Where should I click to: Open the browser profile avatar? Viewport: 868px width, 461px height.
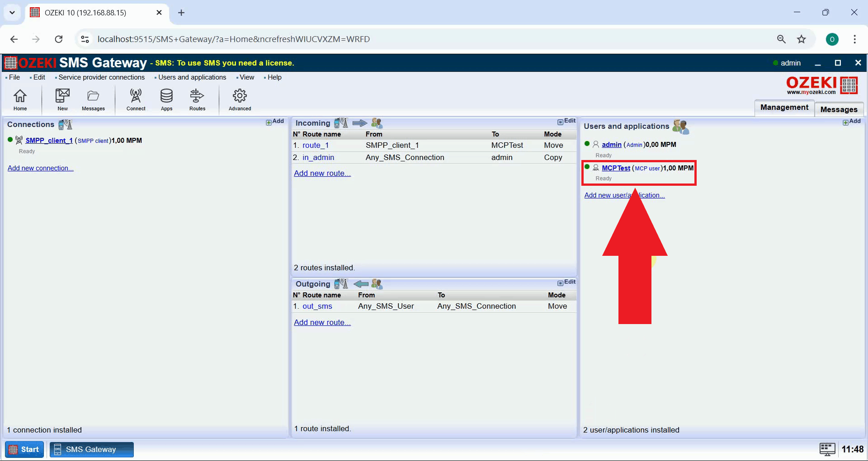(x=832, y=39)
